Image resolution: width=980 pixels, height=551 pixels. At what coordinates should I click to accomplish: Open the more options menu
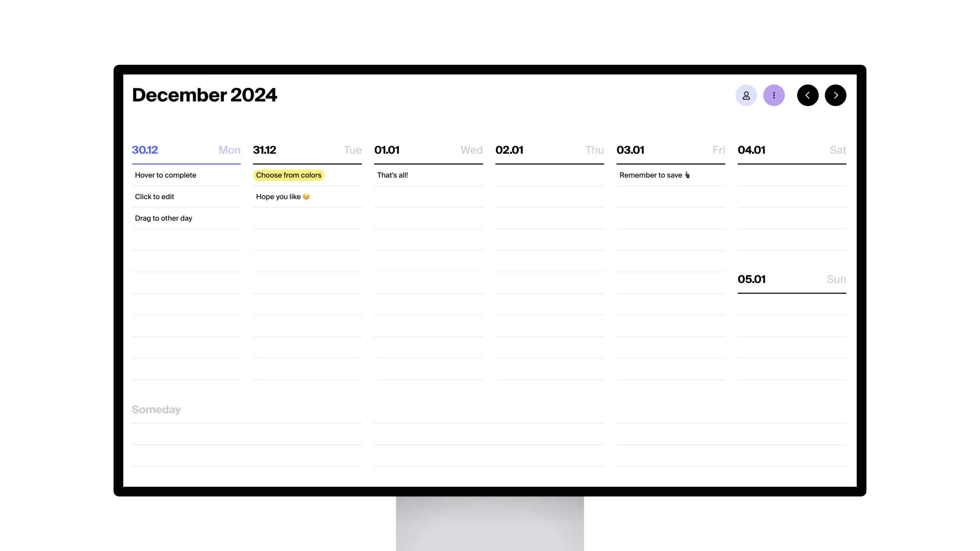point(774,95)
